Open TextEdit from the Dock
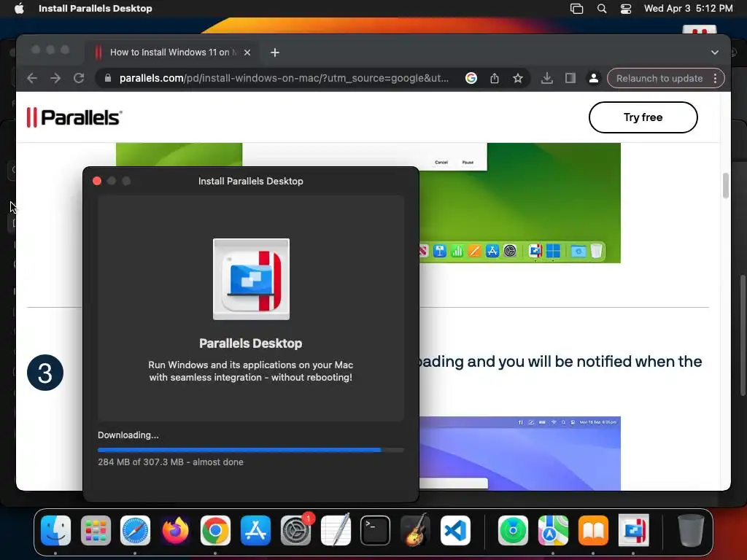This screenshot has width=747, height=560. (x=336, y=530)
